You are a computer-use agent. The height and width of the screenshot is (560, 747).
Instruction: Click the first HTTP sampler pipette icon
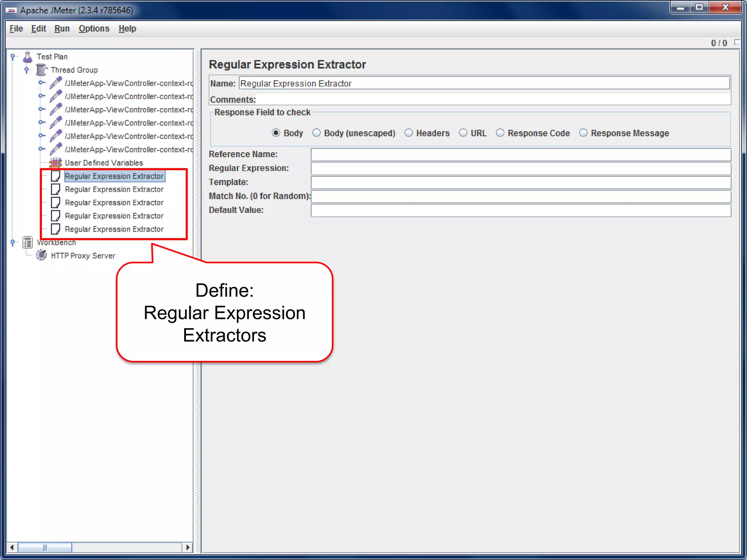[56, 83]
